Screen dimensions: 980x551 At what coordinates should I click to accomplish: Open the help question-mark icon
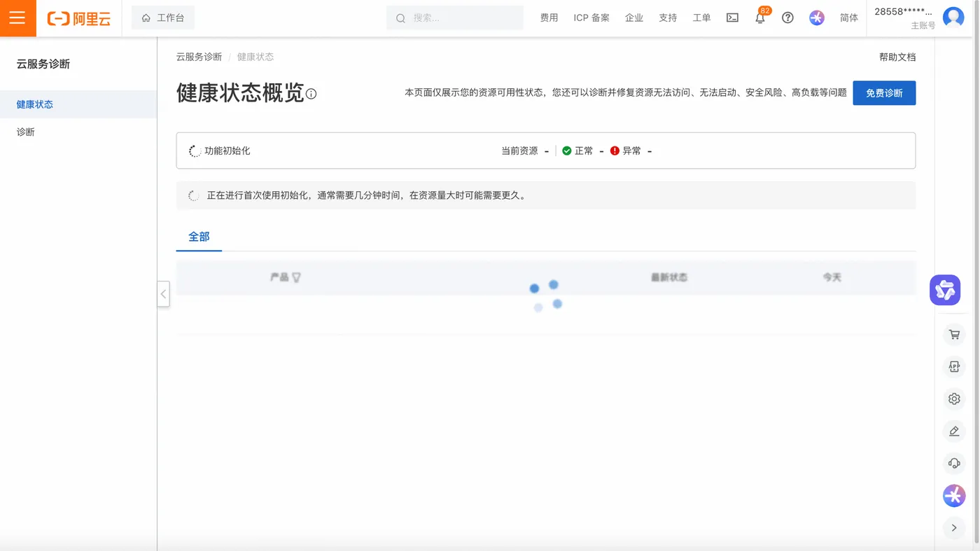coord(787,18)
